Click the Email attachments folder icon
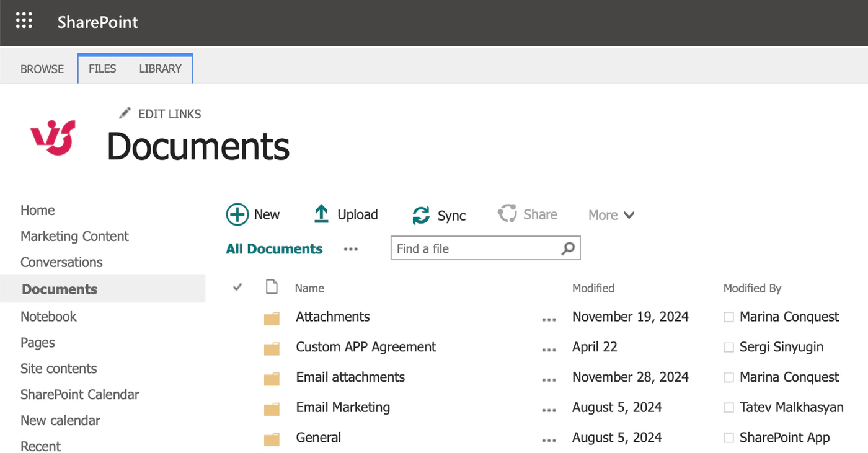868x453 pixels. click(x=272, y=379)
